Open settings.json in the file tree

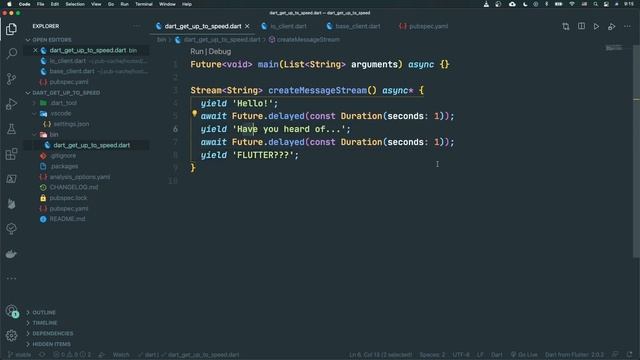[71, 124]
